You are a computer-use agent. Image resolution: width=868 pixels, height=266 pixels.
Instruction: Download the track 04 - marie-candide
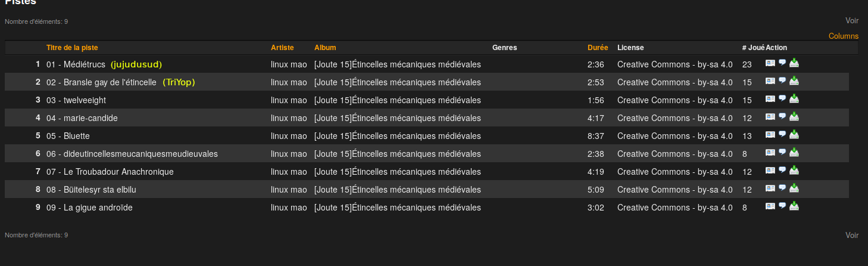point(794,117)
